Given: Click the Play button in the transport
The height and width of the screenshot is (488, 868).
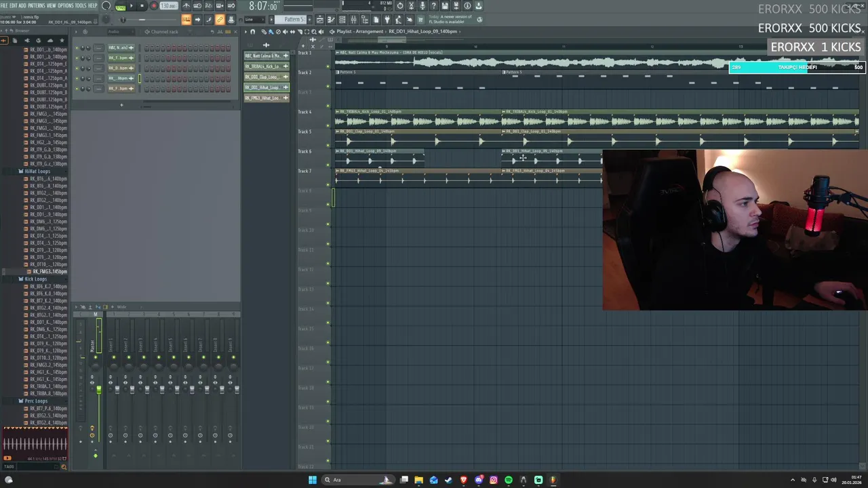Looking at the screenshot, I should point(132,6).
